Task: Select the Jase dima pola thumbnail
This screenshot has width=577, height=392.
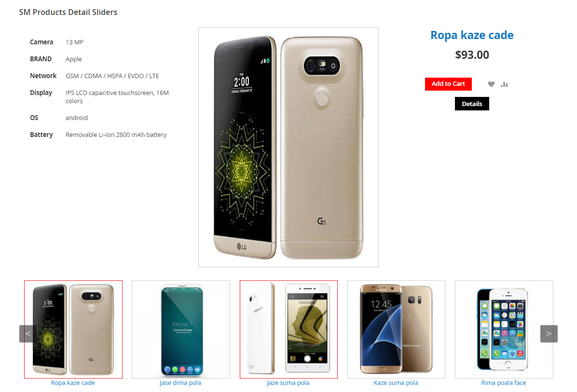Action: 181,329
